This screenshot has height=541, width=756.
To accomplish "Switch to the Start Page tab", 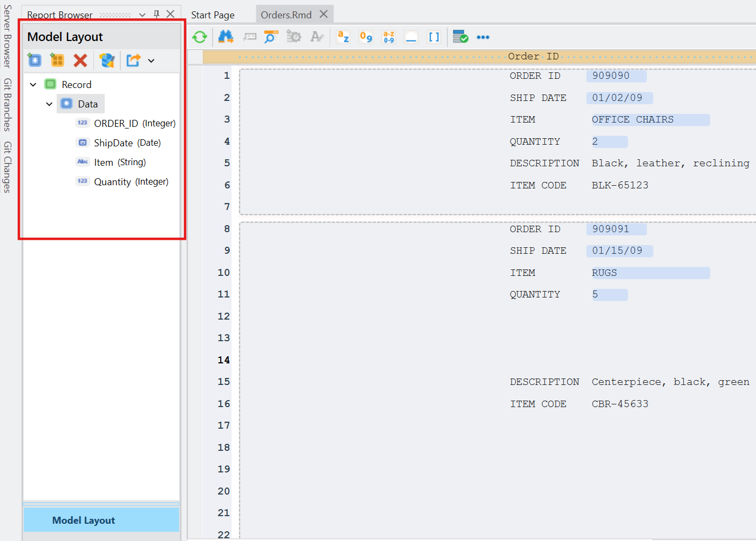I will [213, 15].
